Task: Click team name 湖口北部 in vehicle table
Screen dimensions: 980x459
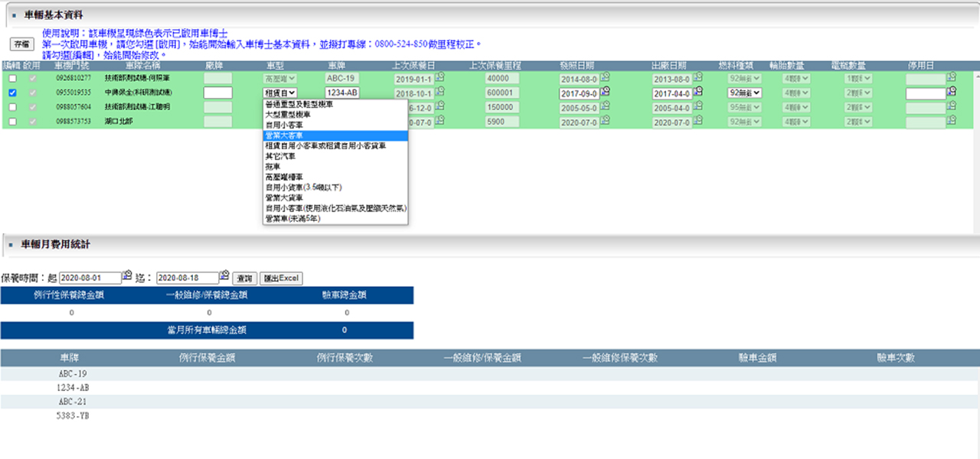Action: [x=117, y=122]
